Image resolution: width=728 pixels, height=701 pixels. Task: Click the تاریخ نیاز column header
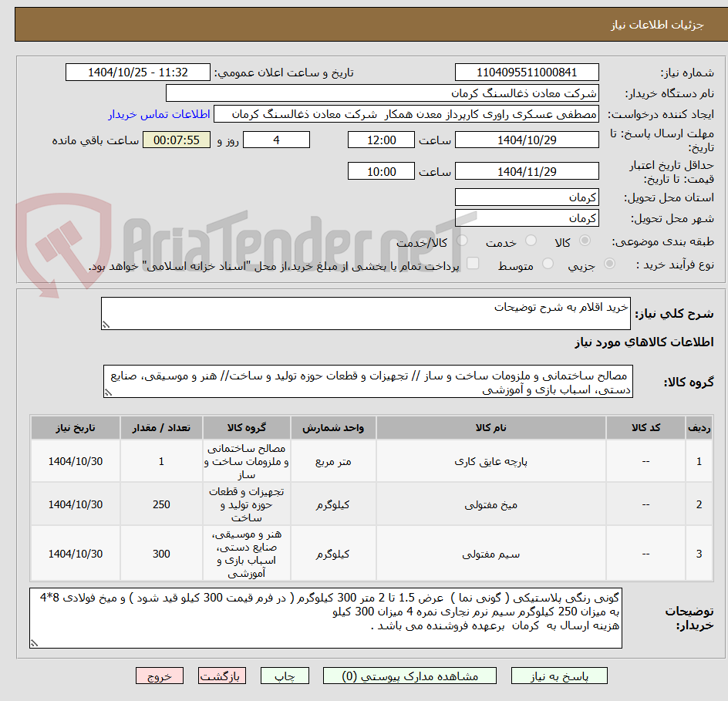pos(76,427)
